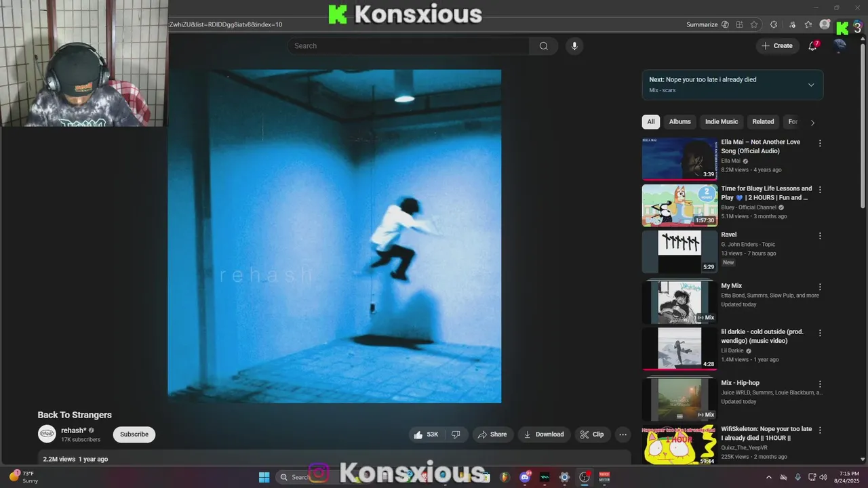Open lil darkie cold outside thumbnail
The width and height of the screenshot is (868, 488).
[x=679, y=348]
